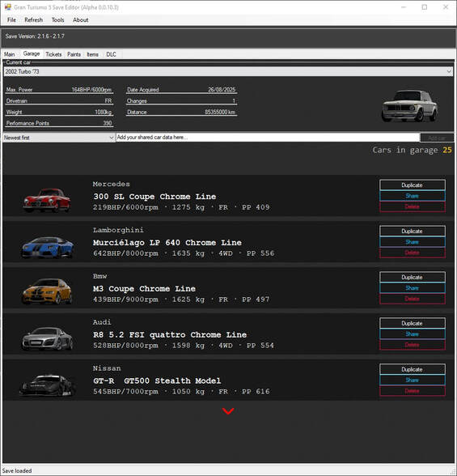Click the black Nissan GT-R thumbnail
The width and height of the screenshot is (457, 476).
tap(47, 385)
